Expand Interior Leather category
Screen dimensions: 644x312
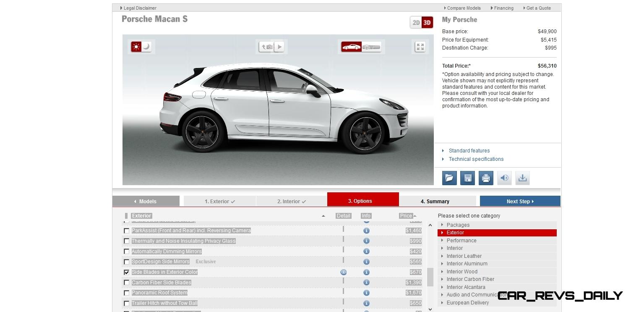497,256
